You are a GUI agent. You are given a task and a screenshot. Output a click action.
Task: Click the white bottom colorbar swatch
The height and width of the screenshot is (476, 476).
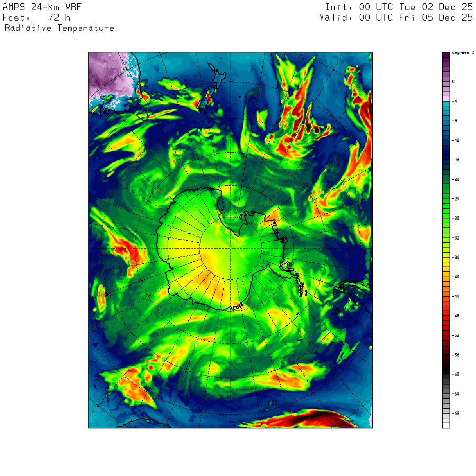pyautogui.click(x=446, y=426)
